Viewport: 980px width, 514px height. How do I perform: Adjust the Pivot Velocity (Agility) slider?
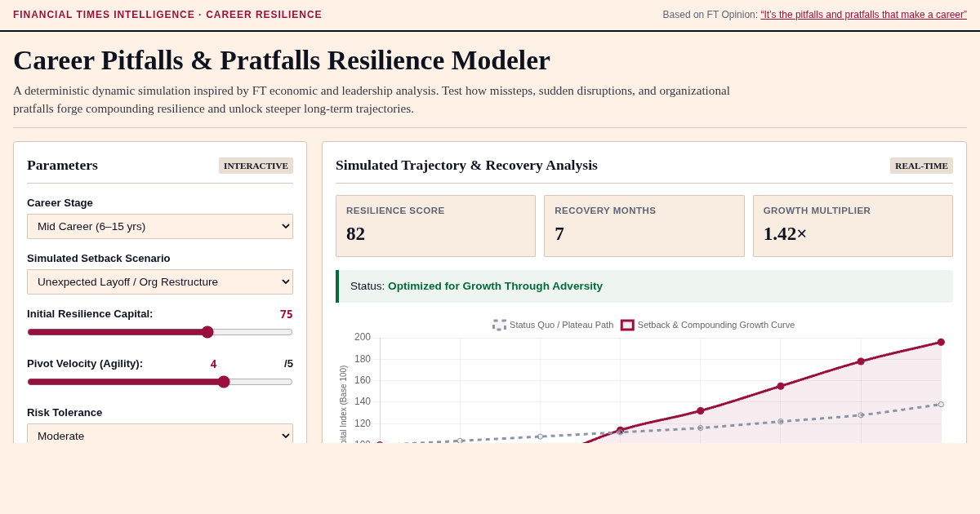tap(160, 382)
